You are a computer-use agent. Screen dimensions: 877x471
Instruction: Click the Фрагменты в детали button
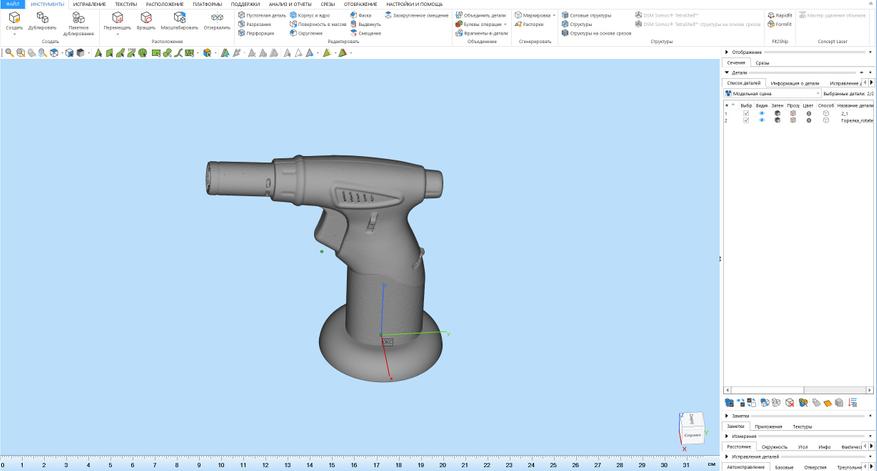tap(482, 33)
